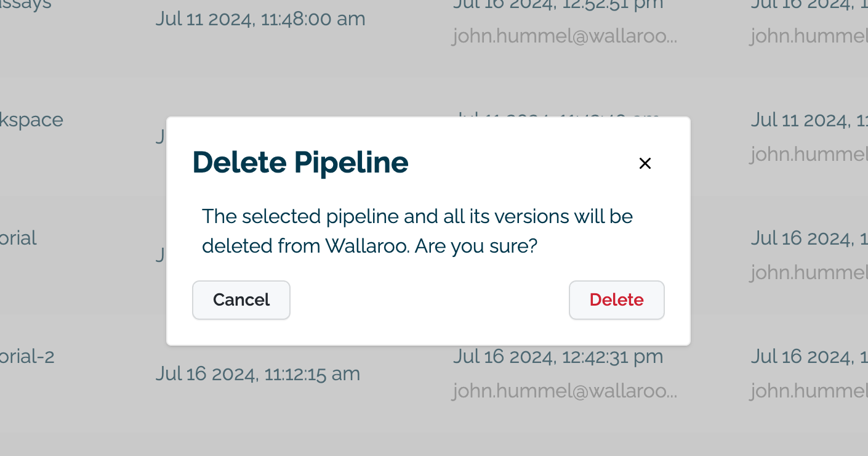Click the Jul 16 2024, 12:42:31 pm timestamp
The width and height of the screenshot is (868, 456).
(x=558, y=356)
